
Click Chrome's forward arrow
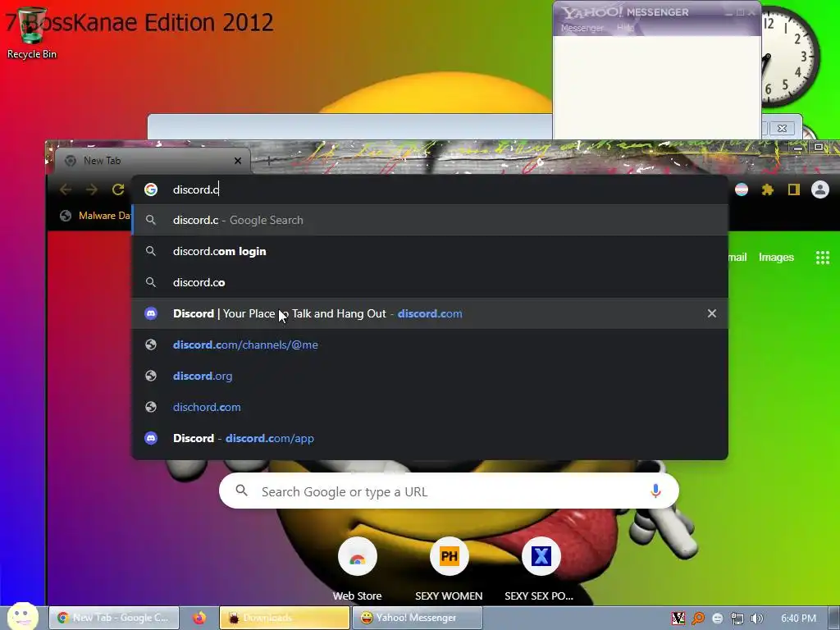point(92,189)
